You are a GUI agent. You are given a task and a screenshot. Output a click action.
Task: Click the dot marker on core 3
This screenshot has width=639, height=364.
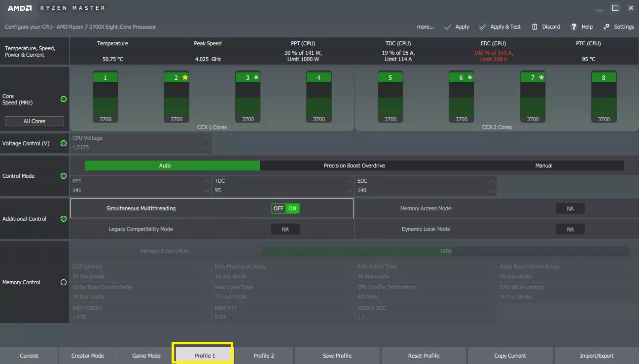256,77
